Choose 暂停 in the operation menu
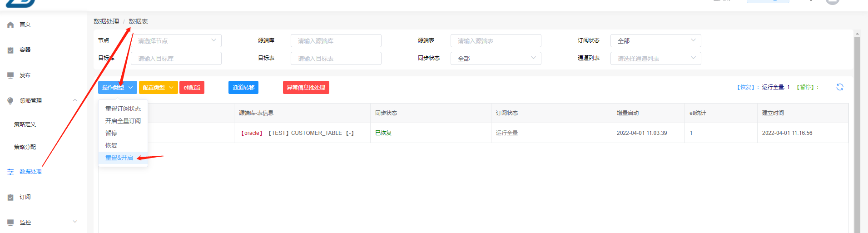The width and height of the screenshot is (868, 233). pos(111,133)
